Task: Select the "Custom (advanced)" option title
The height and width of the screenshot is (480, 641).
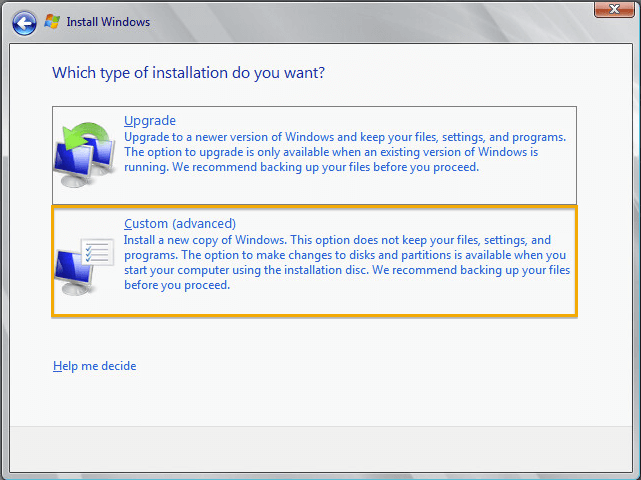Action: pos(179,223)
